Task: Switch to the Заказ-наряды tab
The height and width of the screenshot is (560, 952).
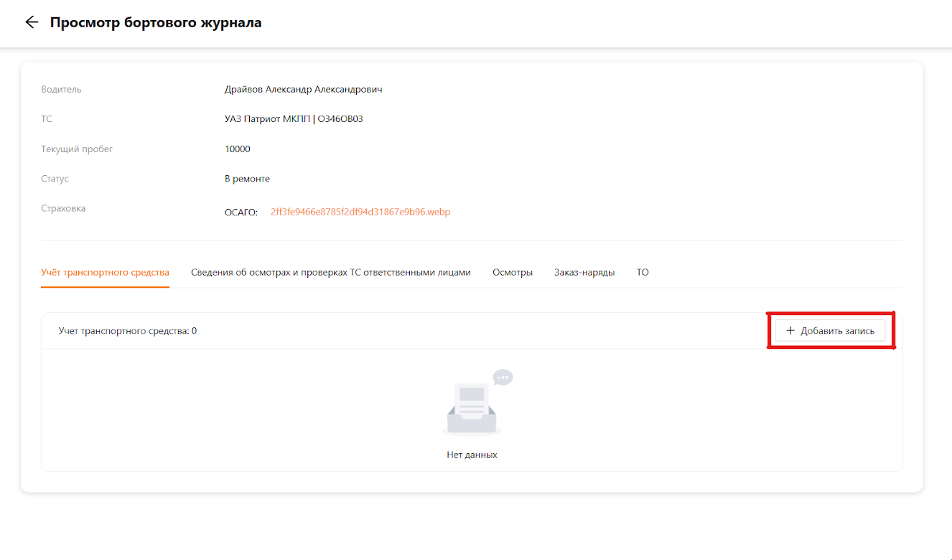Action: pyautogui.click(x=584, y=273)
